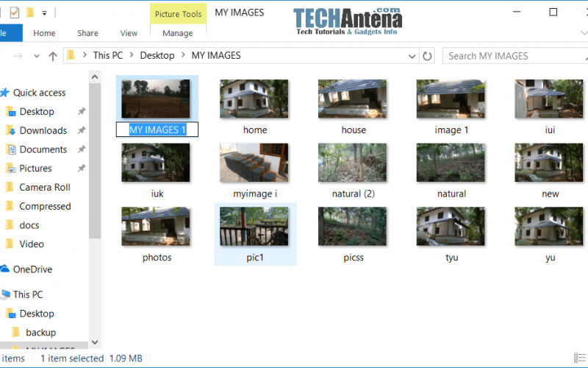
Task: Open Pictures in Quick access
Action: point(35,169)
